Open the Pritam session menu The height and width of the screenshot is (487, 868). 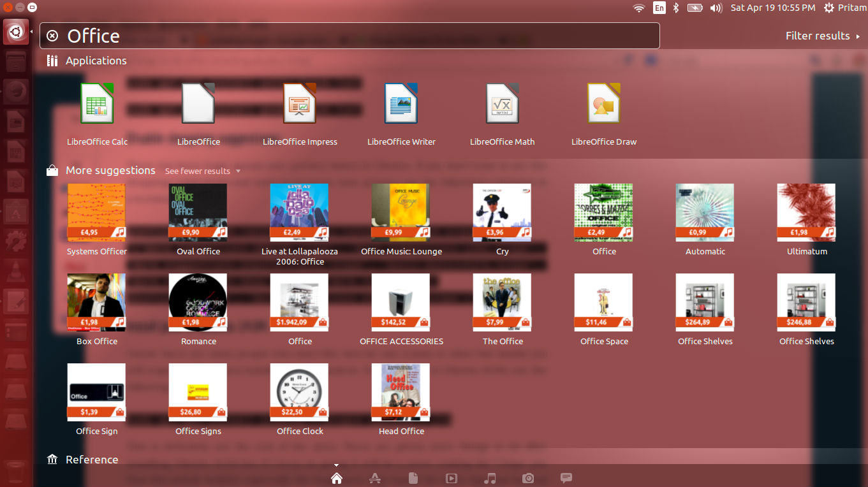point(844,8)
